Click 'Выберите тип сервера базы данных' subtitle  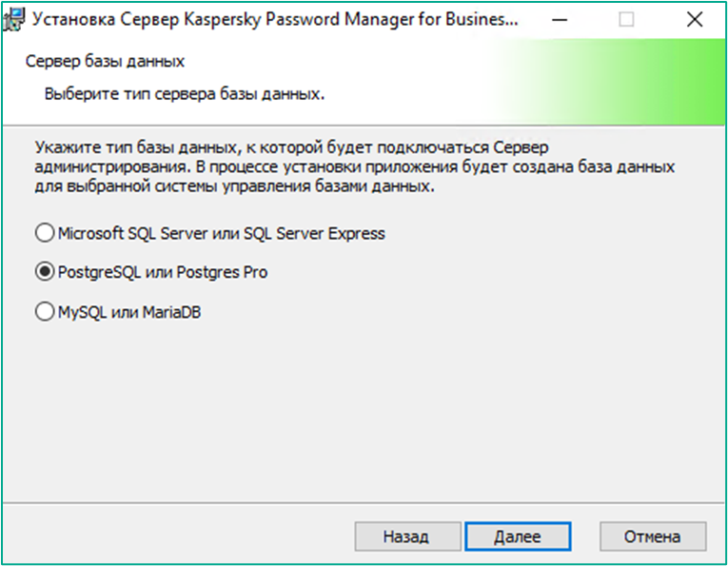185,94
